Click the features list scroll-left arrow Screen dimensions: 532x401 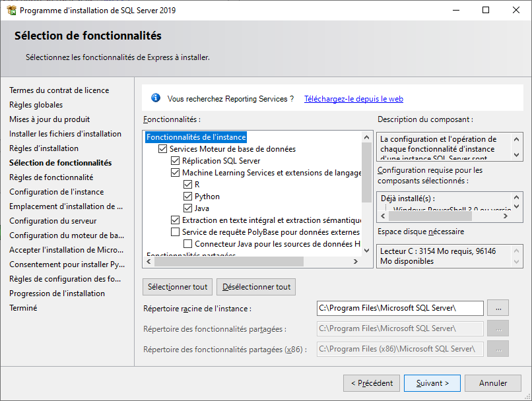149,261
